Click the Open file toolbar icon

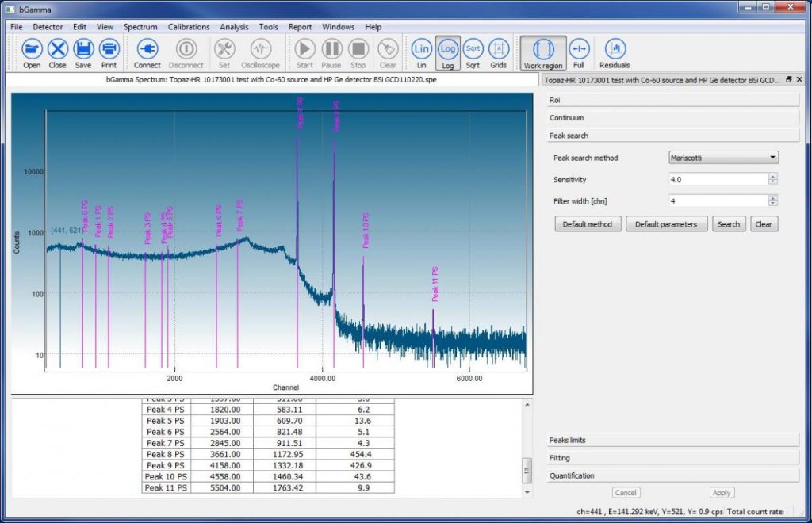[32, 50]
